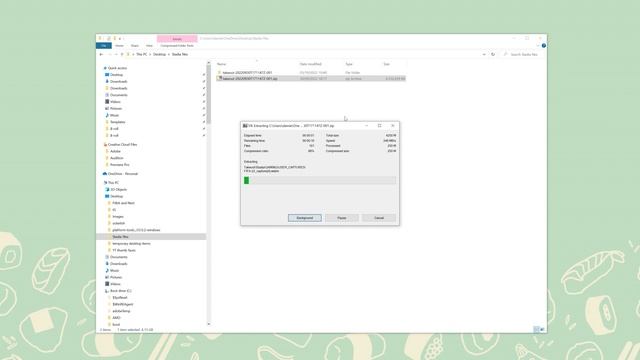
Task: Click 'This PC' in the address breadcrumb
Action: pos(141,54)
